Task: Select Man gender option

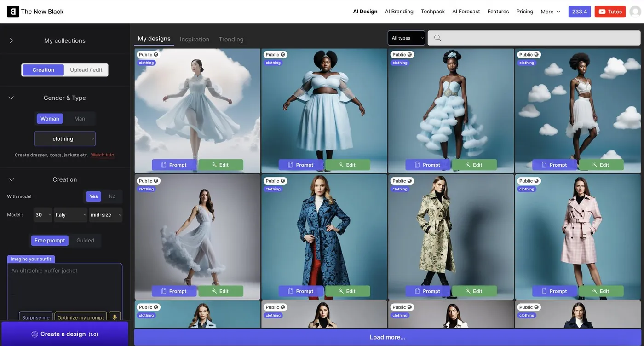Action: pyautogui.click(x=80, y=118)
